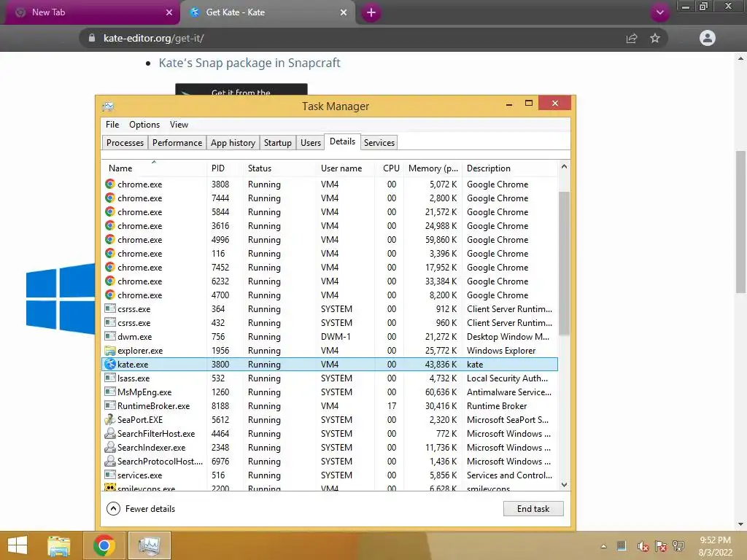This screenshot has height=560, width=747.
Task: Open a new browser tab with plus icon
Action: [371, 12]
